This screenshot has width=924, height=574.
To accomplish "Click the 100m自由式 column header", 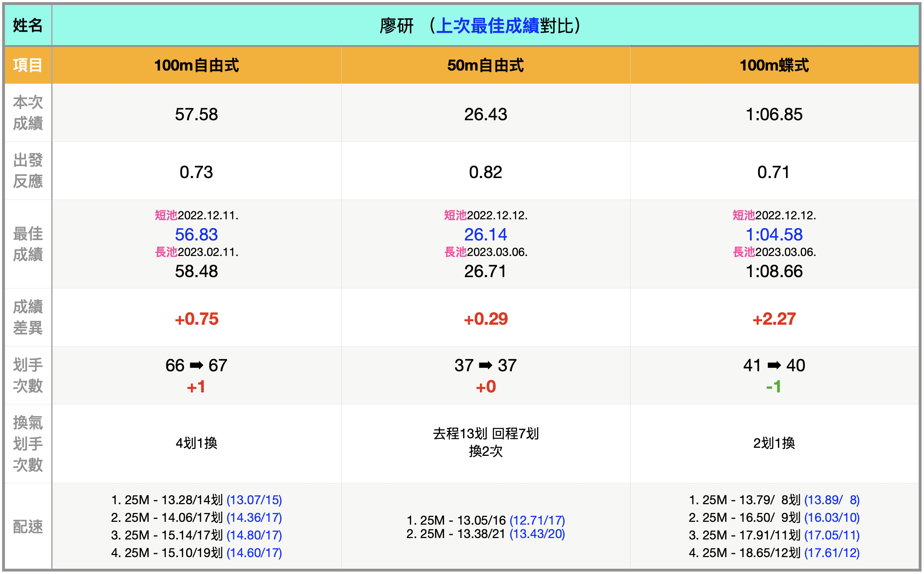I will coord(197,65).
